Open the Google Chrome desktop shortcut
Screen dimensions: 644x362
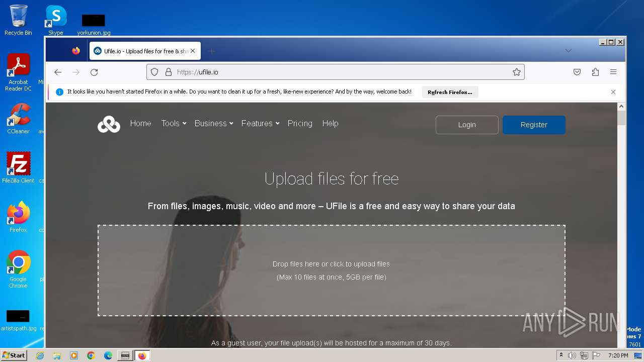click(18, 269)
